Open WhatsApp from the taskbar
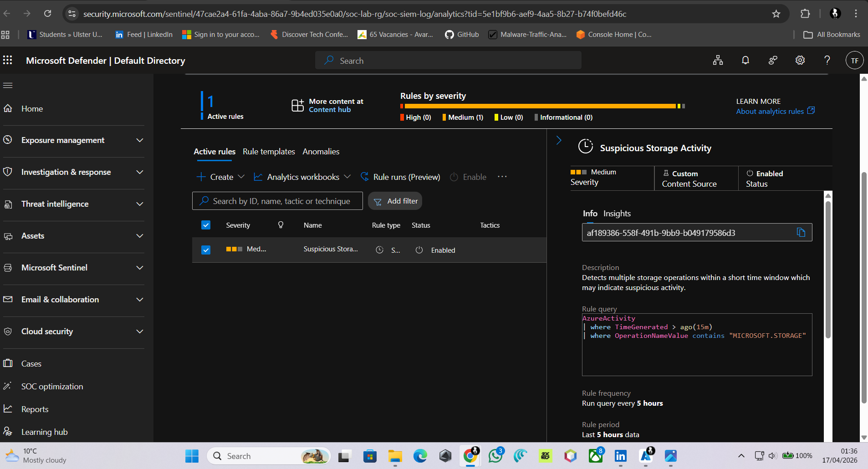The image size is (868, 469). [495, 456]
